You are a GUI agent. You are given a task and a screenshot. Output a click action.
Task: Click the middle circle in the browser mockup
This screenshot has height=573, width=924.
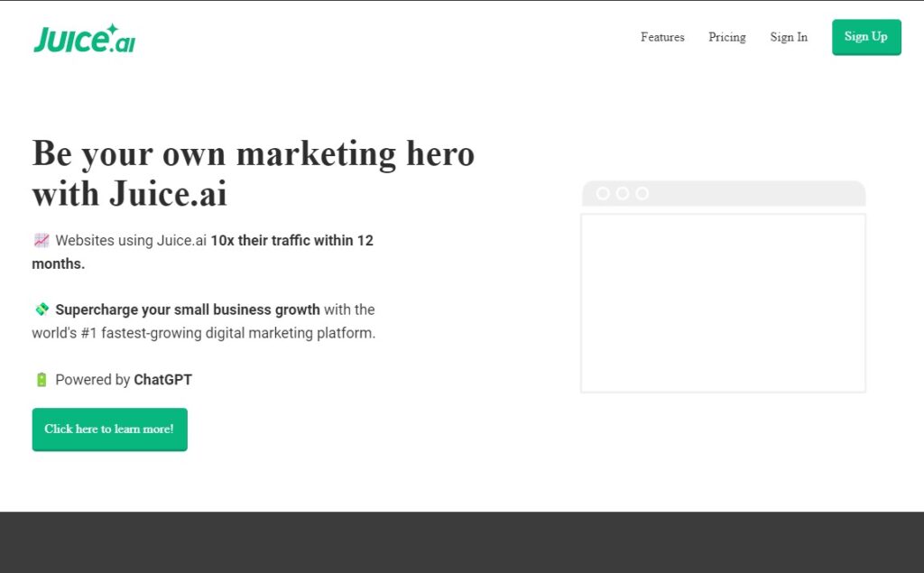pyautogui.click(x=623, y=193)
